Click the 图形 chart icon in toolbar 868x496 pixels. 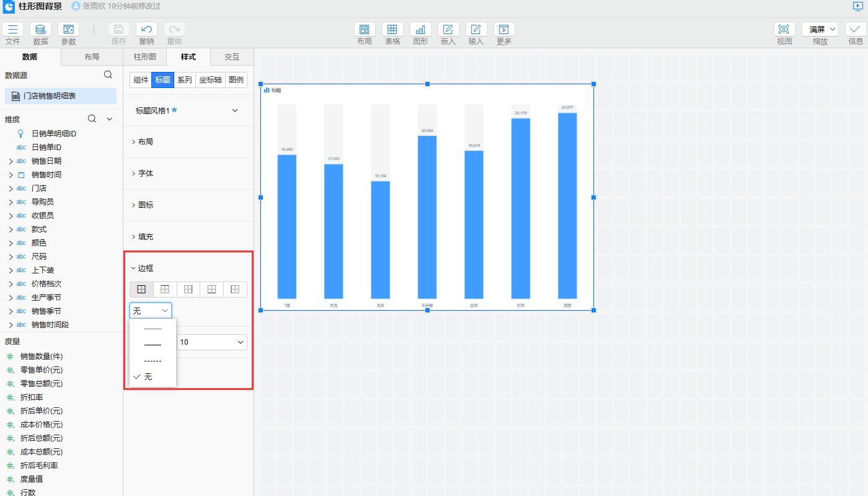point(420,29)
